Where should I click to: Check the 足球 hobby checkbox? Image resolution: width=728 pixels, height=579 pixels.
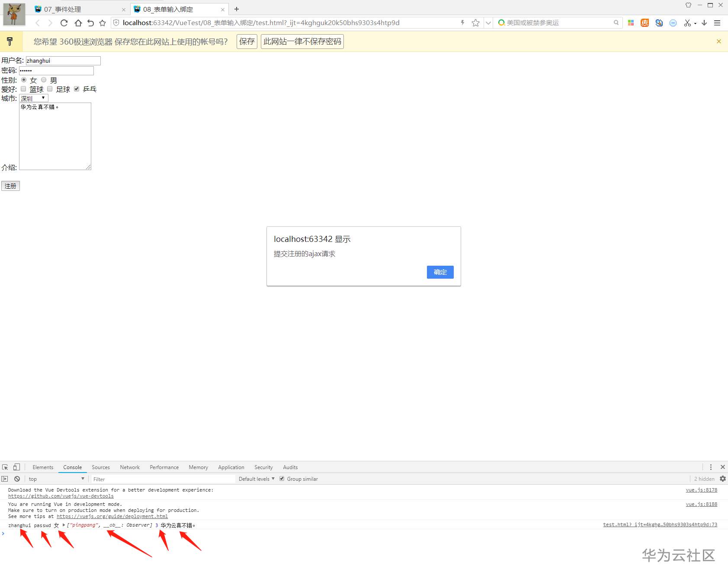50,89
